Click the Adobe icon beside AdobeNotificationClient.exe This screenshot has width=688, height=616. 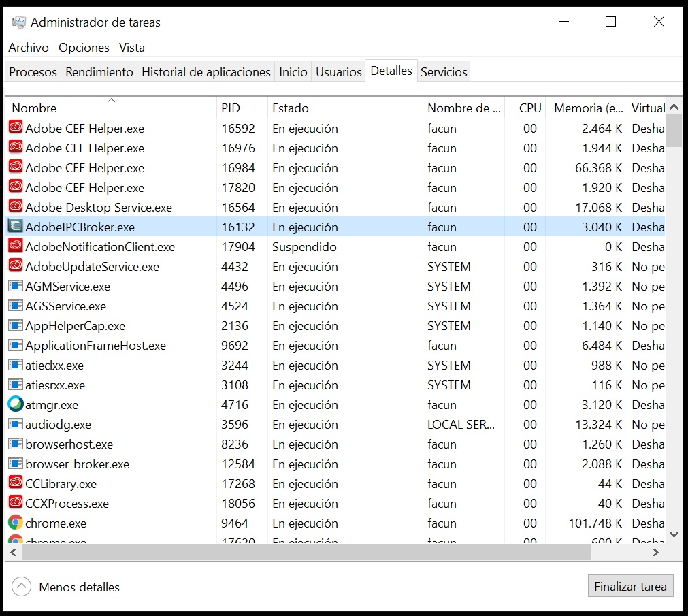pyautogui.click(x=15, y=247)
